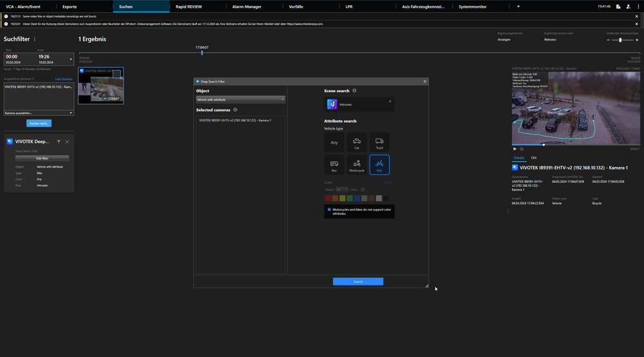
Task: Select the Any vehicle type option
Action: [334, 142]
